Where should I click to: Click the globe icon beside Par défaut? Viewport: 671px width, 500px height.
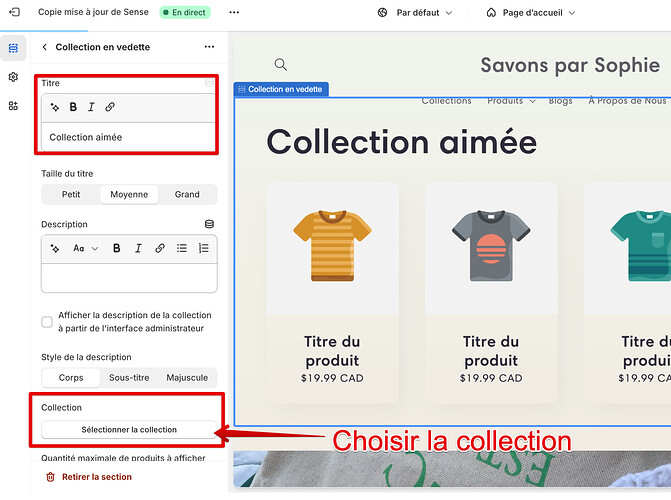tap(383, 12)
